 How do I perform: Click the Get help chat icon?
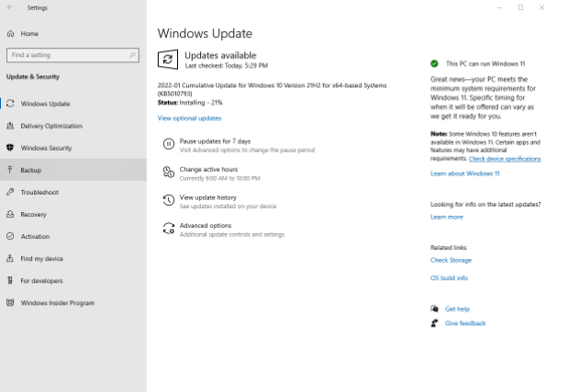pyautogui.click(x=434, y=308)
